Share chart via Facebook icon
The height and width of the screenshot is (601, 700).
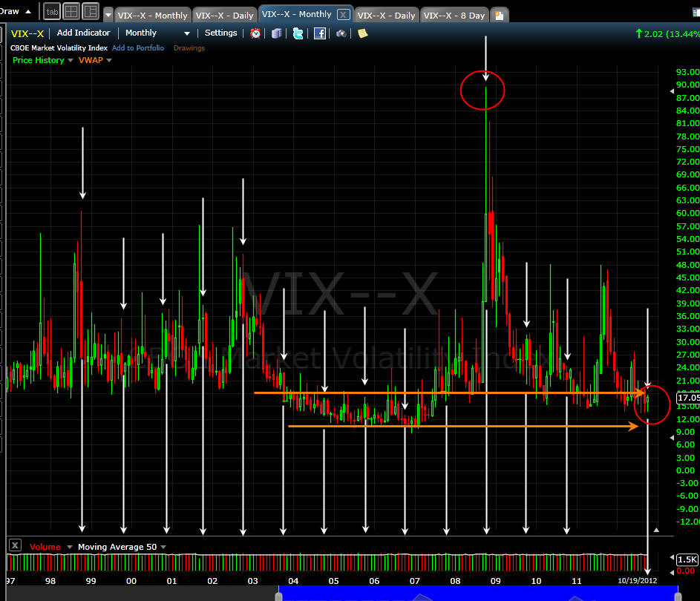click(320, 33)
